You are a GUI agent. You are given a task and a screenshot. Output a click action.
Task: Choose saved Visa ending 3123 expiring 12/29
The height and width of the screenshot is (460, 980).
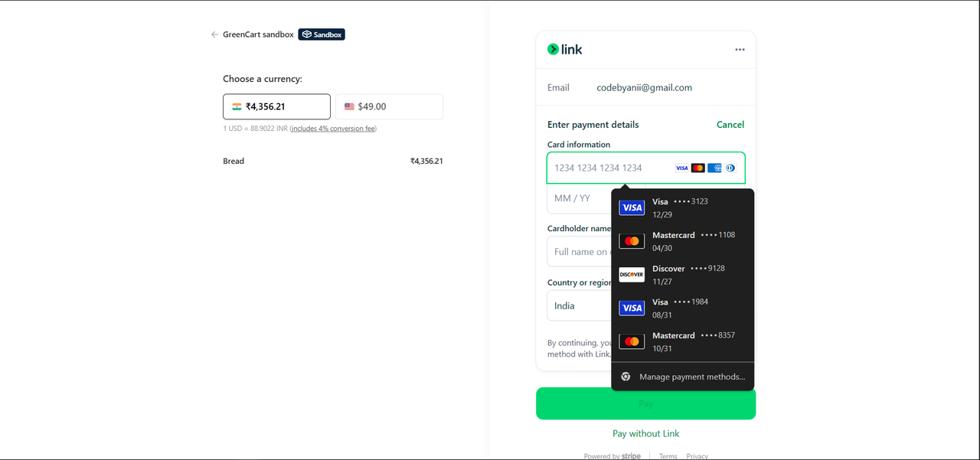pos(683,207)
